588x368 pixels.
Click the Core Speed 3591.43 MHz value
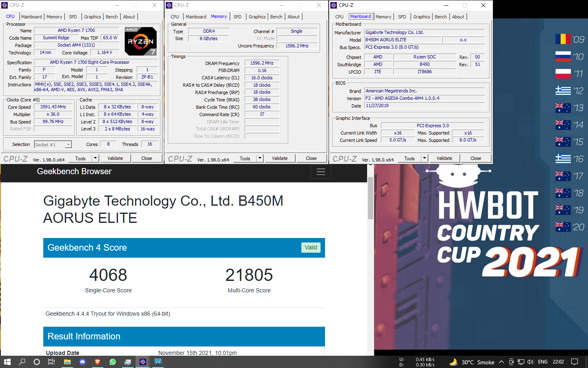pos(53,107)
